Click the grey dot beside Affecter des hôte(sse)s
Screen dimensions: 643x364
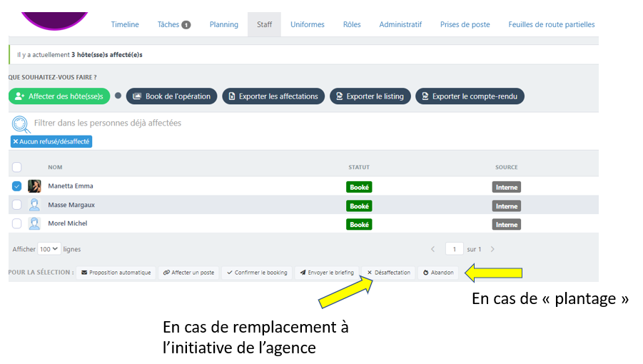click(x=118, y=96)
